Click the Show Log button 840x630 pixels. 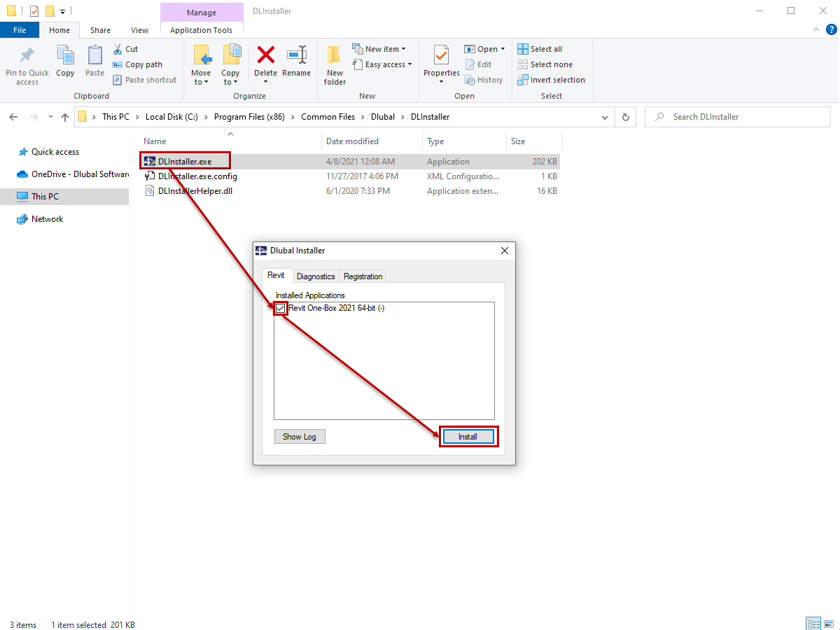[x=300, y=436]
